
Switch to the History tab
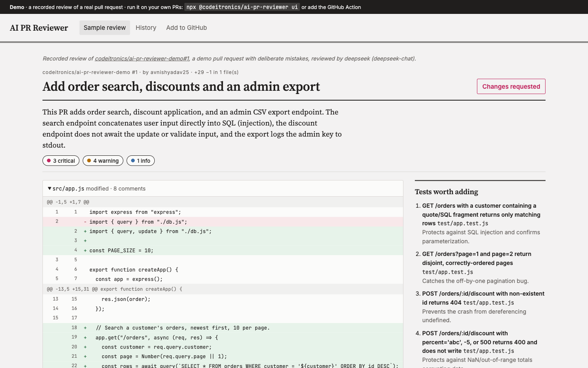click(146, 28)
